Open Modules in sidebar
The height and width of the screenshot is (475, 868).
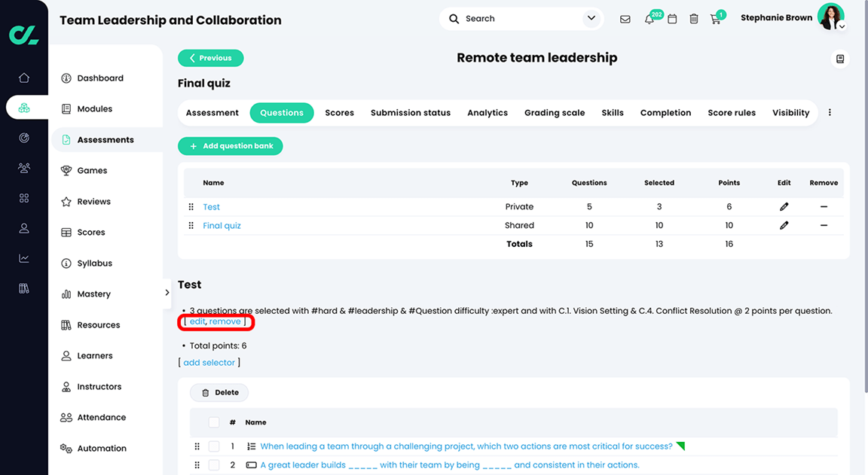[x=95, y=109]
